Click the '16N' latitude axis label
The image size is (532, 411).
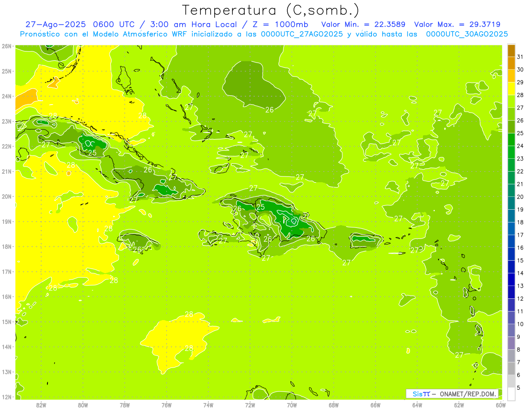7,297
